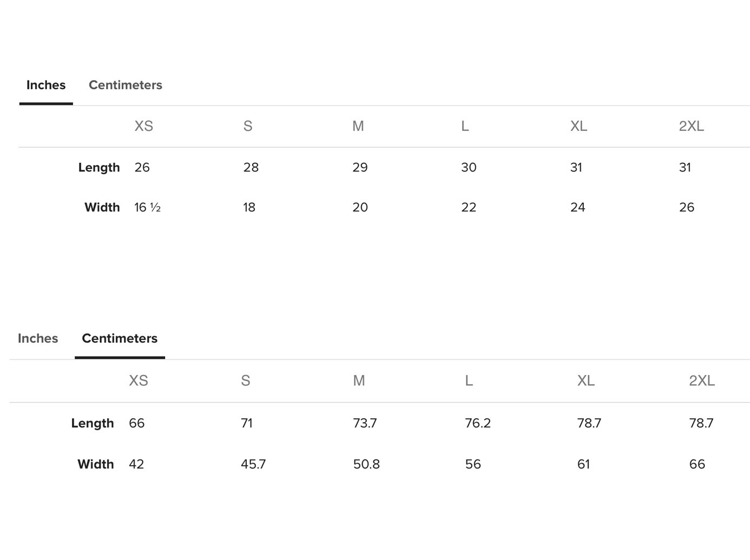Screen dimensions: 750x560
Task: Click XL column header in inches table
Action: click(578, 126)
